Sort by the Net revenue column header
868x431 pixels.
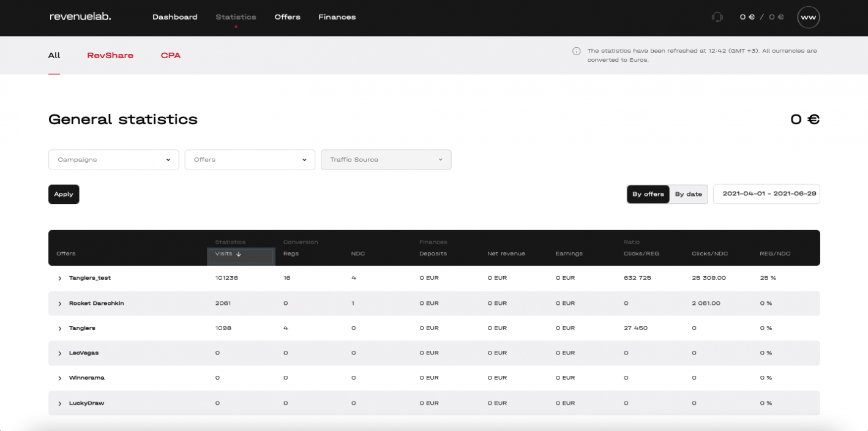click(x=506, y=254)
